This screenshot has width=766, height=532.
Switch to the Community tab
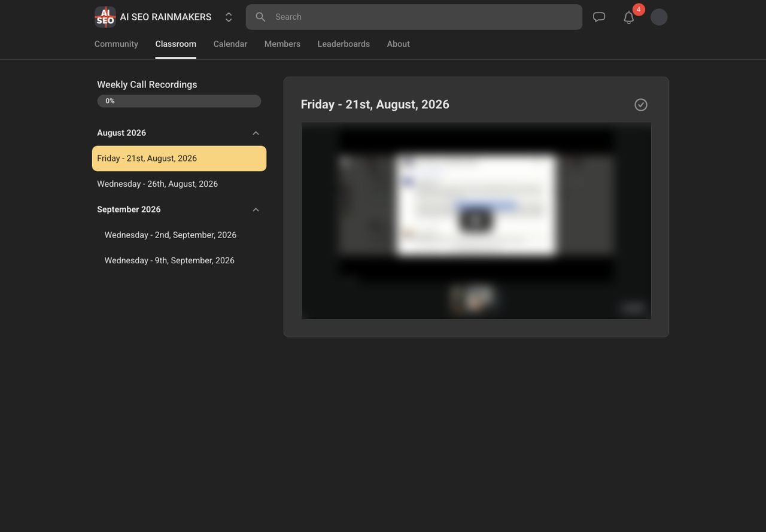pyautogui.click(x=116, y=44)
